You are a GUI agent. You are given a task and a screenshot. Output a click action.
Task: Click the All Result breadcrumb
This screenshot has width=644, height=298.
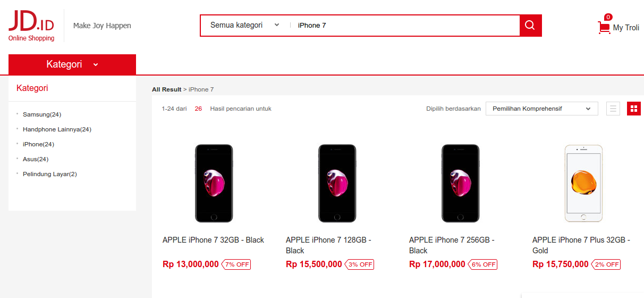(x=166, y=89)
